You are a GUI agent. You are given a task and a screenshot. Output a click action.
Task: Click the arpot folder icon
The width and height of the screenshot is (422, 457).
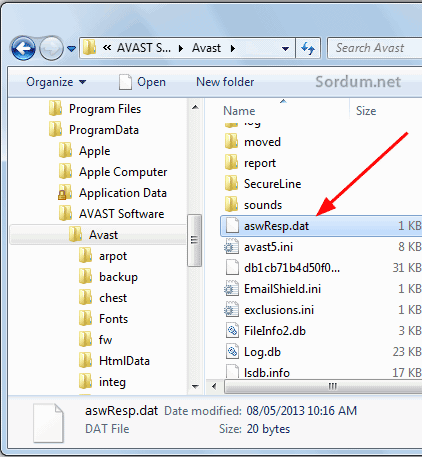pos(86,256)
